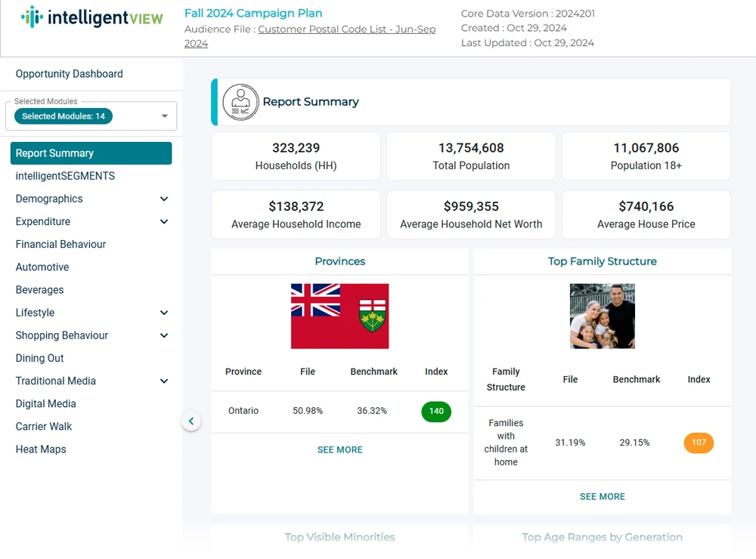Click SEE MORE under Top Family Structure

point(602,496)
